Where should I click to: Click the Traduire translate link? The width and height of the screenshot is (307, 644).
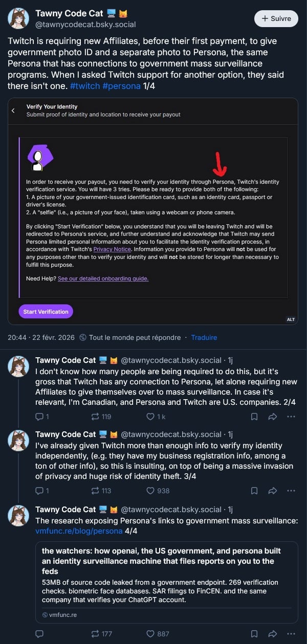point(204,337)
